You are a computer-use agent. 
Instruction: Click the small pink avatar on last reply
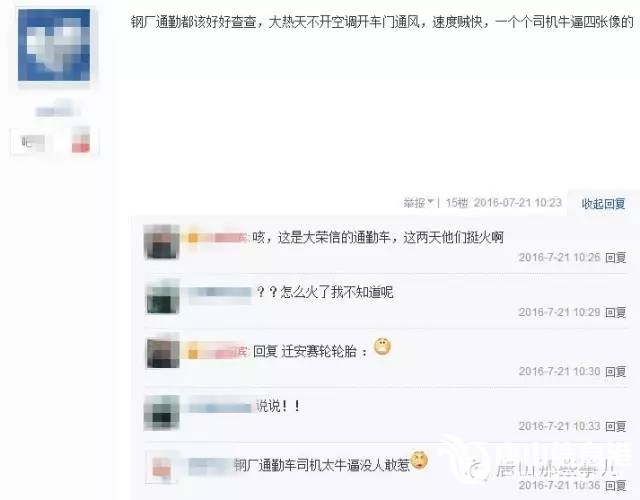pos(162,467)
